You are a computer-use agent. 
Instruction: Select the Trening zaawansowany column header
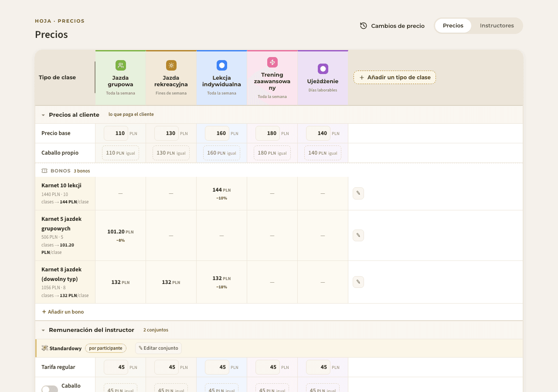272,78
